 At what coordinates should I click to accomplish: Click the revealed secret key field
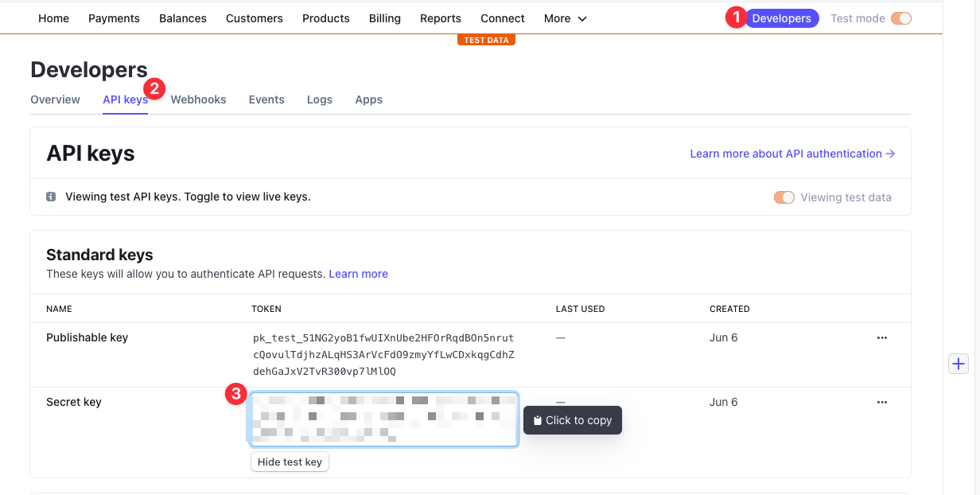point(384,419)
